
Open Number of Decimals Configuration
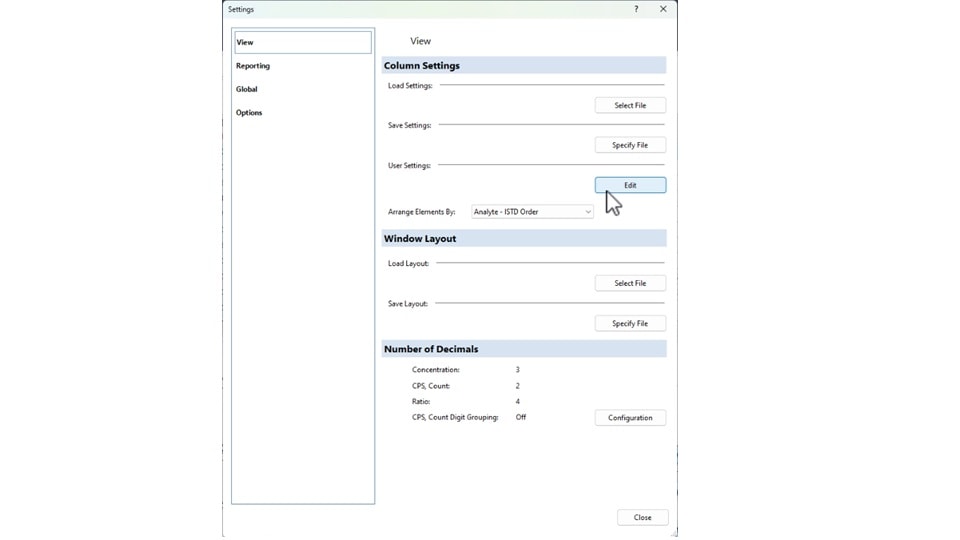pos(630,418)
